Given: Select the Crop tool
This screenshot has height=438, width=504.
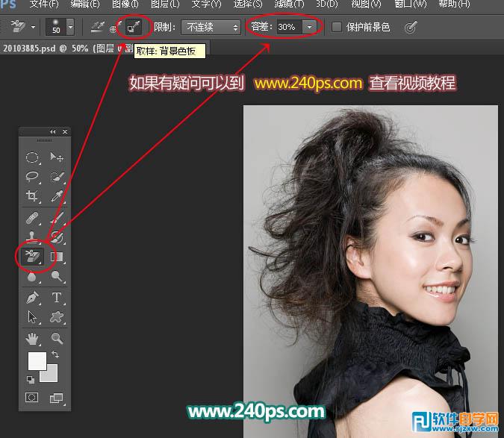Looking at the screenshot, I should point(32,195).
